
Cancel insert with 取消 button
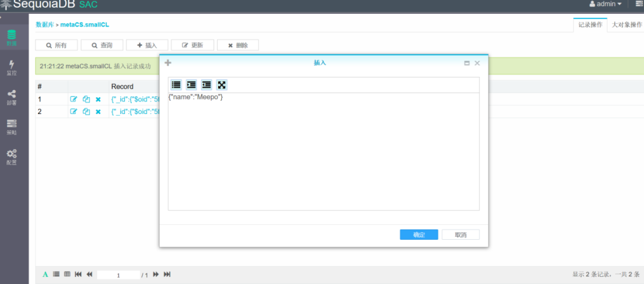click(460, 234)
